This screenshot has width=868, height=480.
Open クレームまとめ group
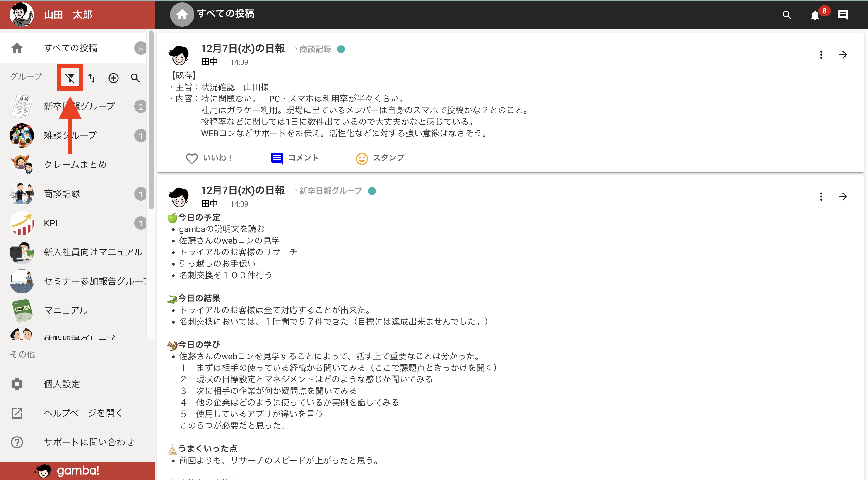pos(73,164)
